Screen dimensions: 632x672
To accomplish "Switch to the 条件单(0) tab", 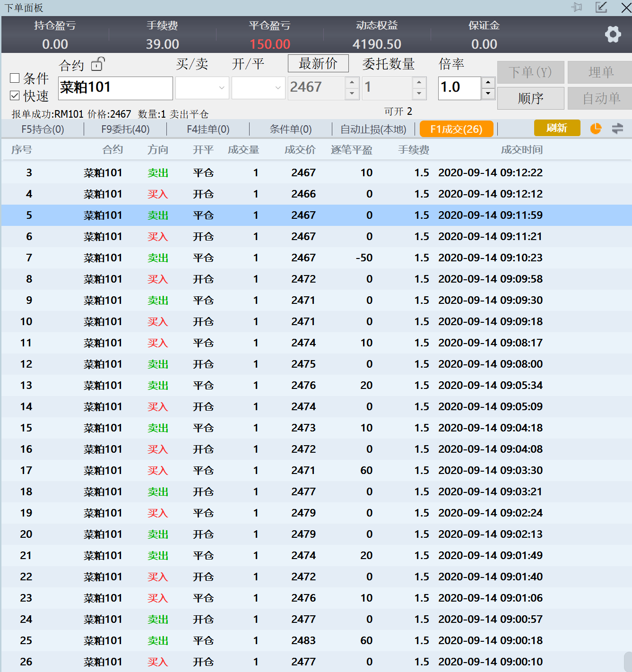I will coord(291,129).
